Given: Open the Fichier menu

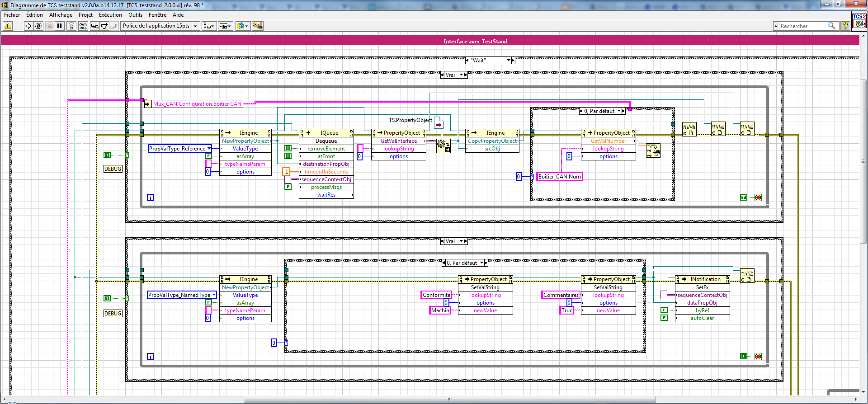Looking at the screenshot, I should coord(12,15).
